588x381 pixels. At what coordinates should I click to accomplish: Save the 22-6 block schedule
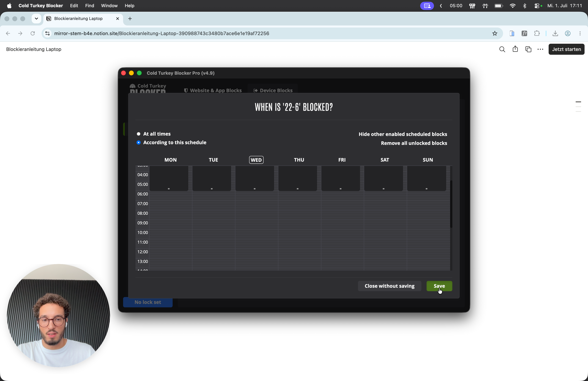(439, 286)
